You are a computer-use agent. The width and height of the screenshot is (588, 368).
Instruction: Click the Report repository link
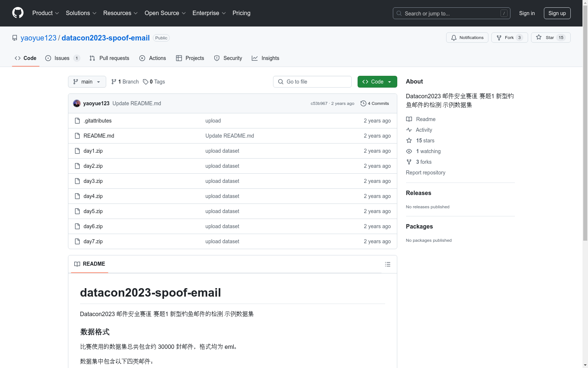(x=426, y=173)
